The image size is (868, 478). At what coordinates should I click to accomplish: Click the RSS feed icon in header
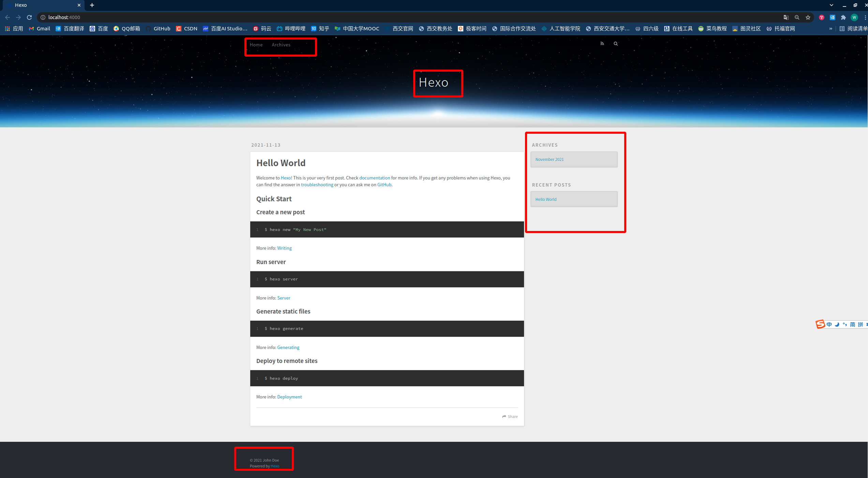point(602,44)
